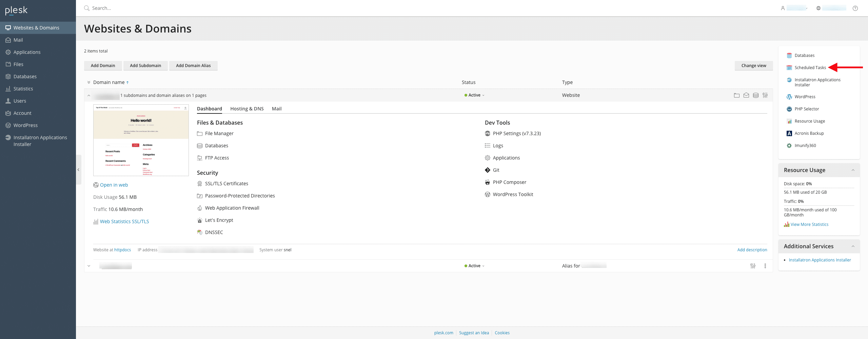868x339 pixels.
Task: Switch to the Mail tab
Action: tap(277, 109)
